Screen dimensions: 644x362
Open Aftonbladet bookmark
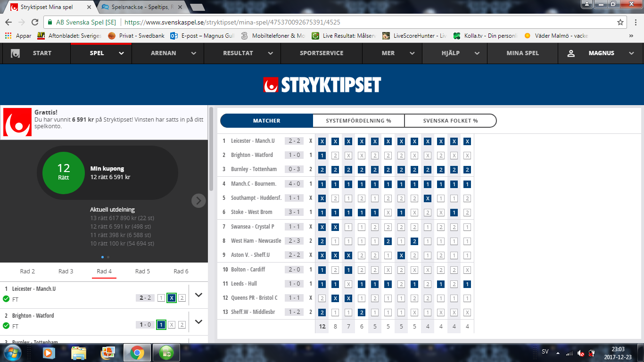point(69,35)
